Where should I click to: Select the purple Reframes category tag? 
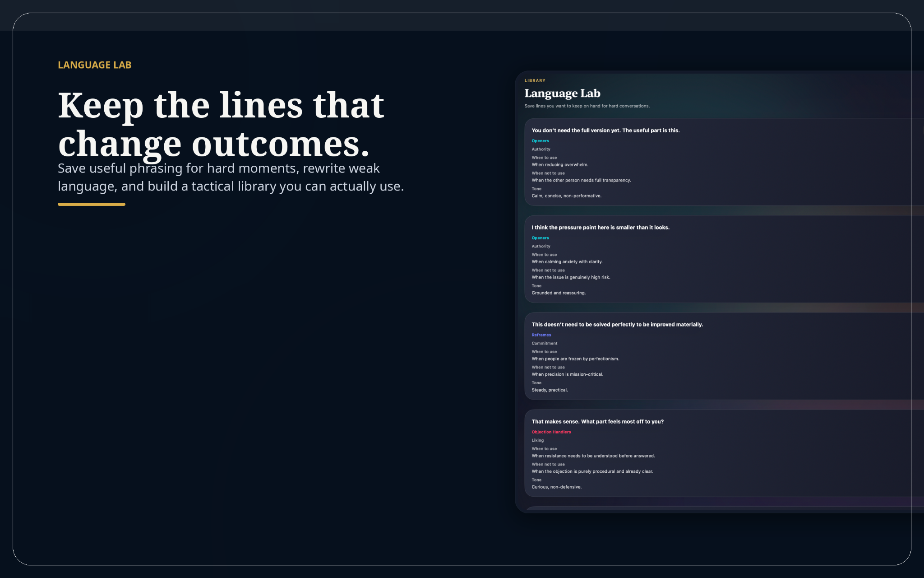[541, 335]
